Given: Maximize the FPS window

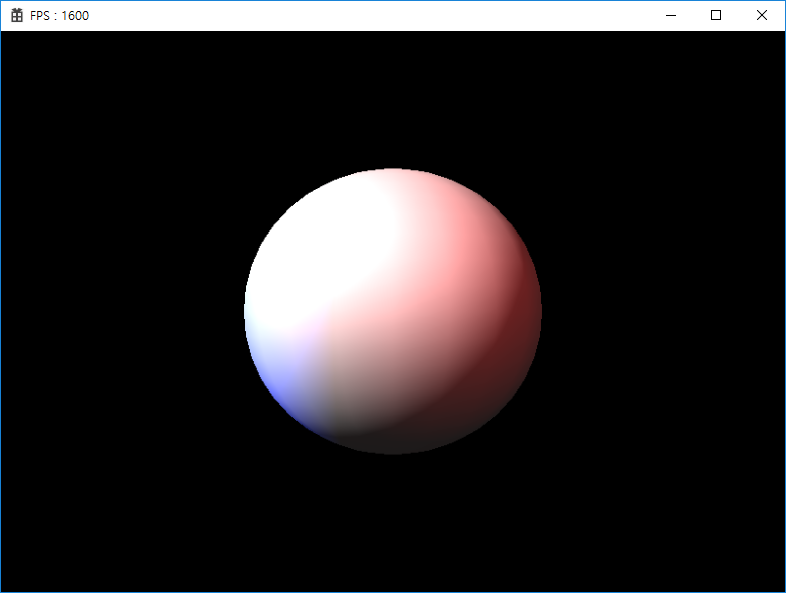Looking at the screenshot, I should (716, 16).
